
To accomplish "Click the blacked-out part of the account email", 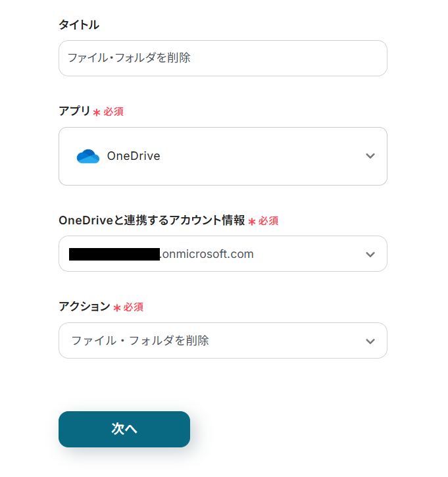I will click(114, 254).
